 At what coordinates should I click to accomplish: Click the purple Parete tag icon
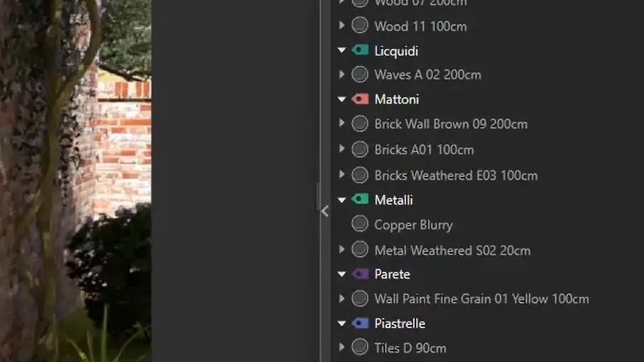(360, 274)
